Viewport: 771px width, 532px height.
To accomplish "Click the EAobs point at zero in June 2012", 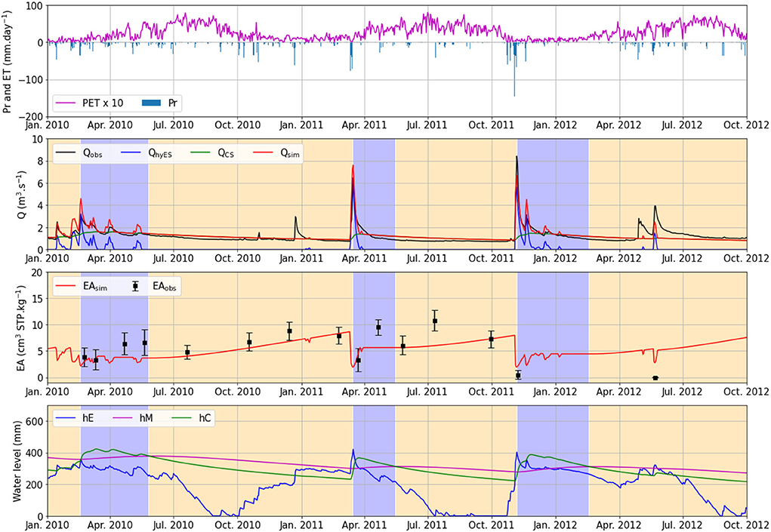I will coord(655,378).
